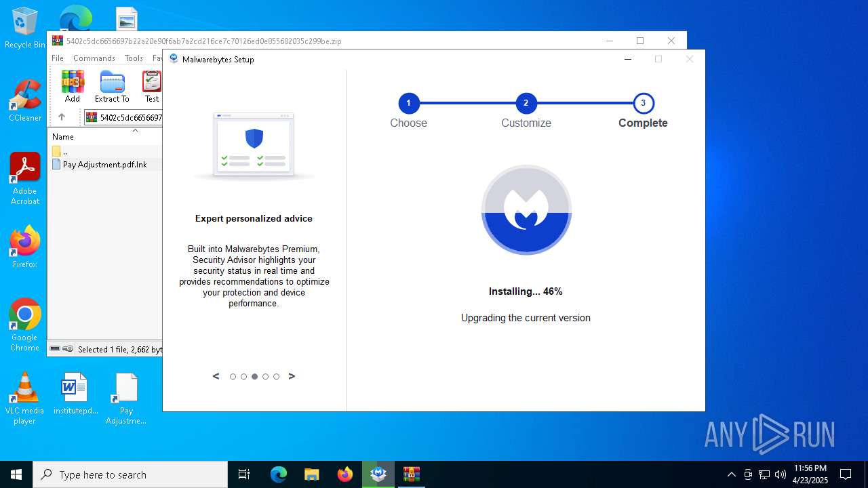Open VLC media player desktop shortcut
Screen dimensions: 868x488
(x=25, y=399)
